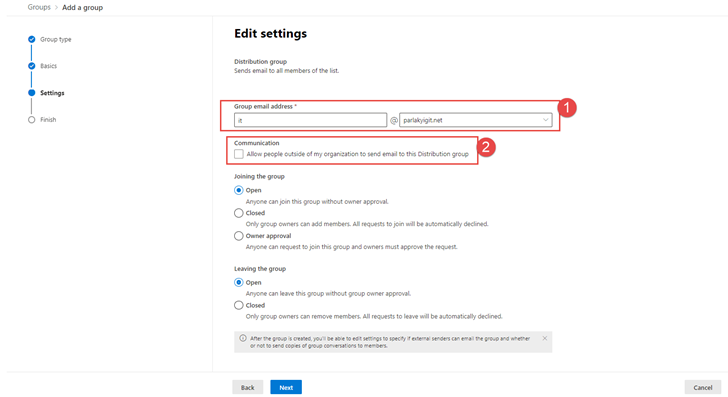The width and height of the screenshot is (728, 397).
Task: Jump to the Finish step label
Action: pos(48,120)
